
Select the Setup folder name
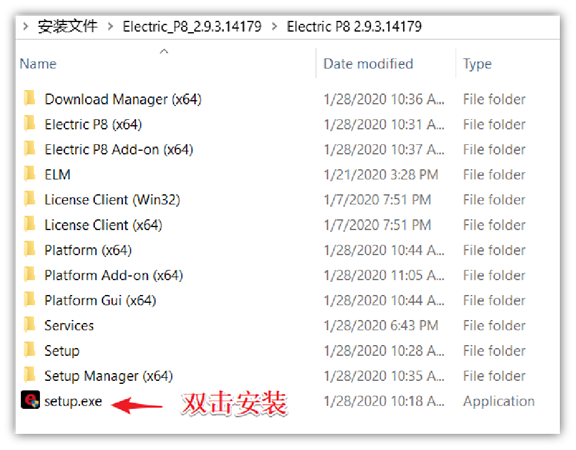(62, 351)
